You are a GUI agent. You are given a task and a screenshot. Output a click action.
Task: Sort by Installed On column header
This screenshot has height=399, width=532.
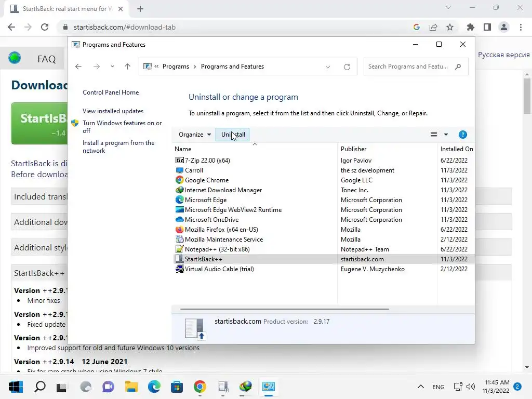(456, 149)
